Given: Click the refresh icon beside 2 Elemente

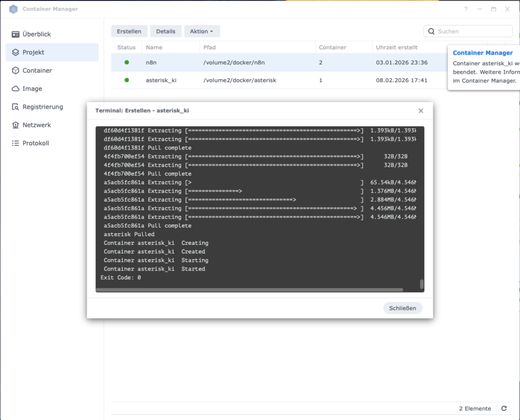Looking at the screenshot, I should pos(504,408).
